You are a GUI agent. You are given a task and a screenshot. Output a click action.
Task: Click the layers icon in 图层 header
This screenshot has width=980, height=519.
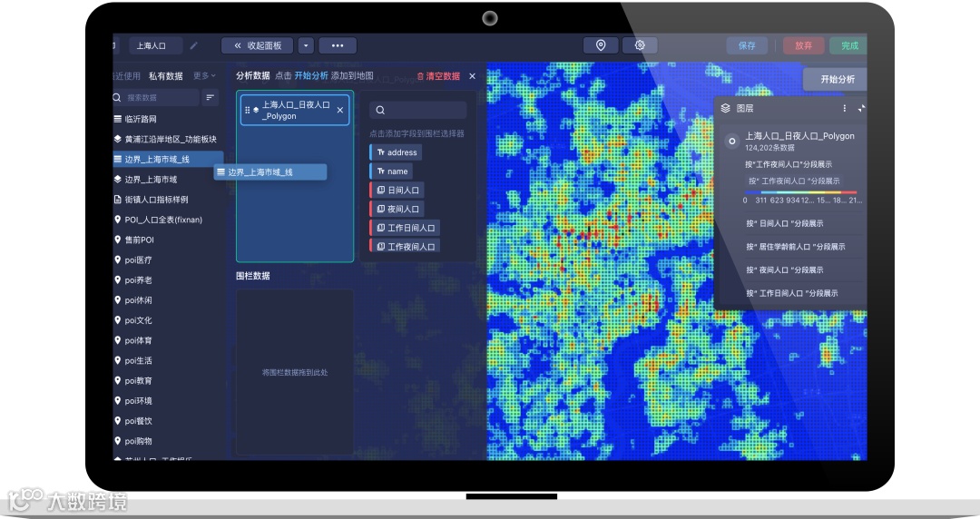click(x=726, y=108)
